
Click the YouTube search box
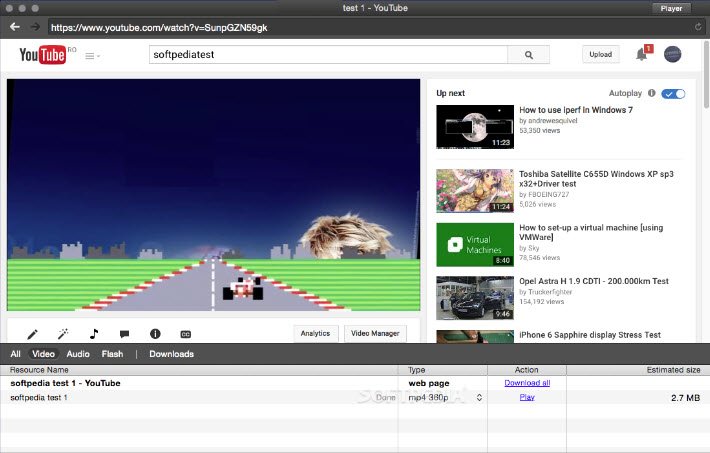click(328, 55)
